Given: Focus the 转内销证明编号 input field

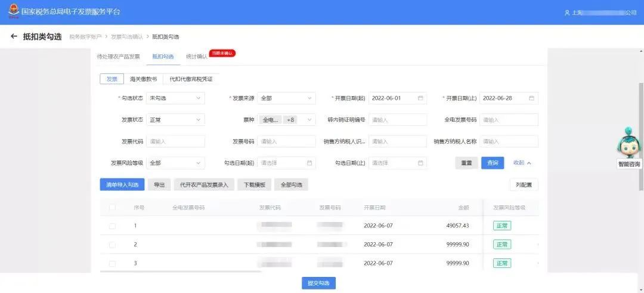Looking at the screenshot, I should pyautogui.click(x=398, y=120).
